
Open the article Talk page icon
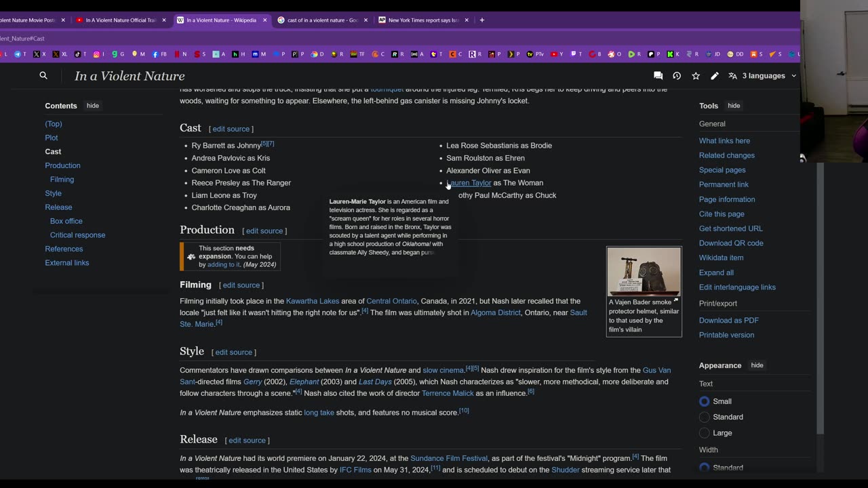click(x=658, y=76)
